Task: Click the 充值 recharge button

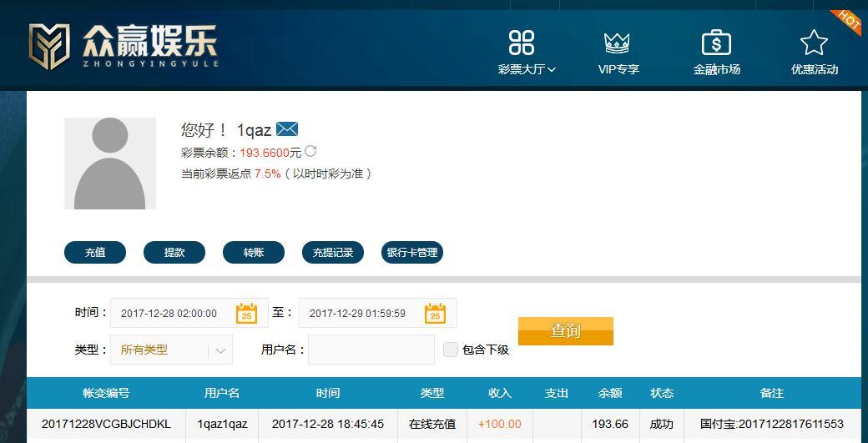Action: (95, 252)
